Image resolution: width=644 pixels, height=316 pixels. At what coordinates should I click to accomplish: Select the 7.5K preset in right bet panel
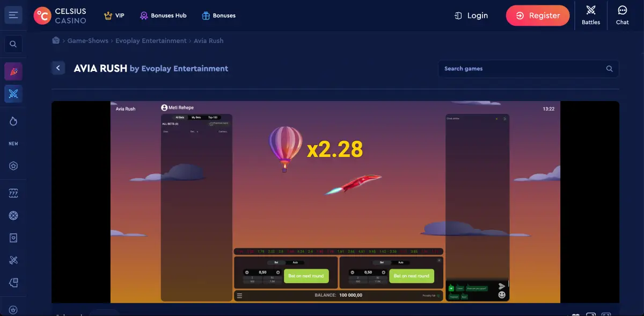pyautogui.click(x=378, y=281)
